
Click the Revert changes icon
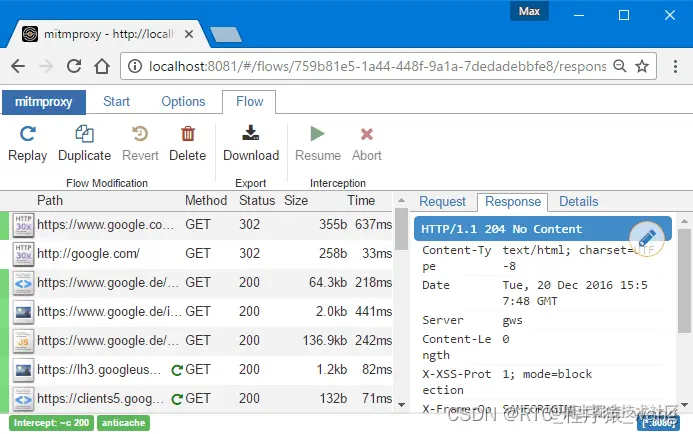click(140, 134)
